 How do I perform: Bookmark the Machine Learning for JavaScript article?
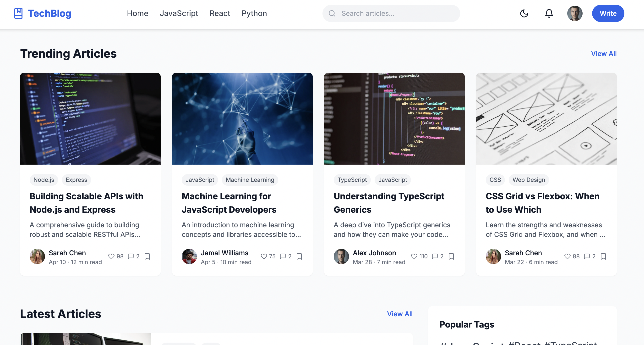point(299,256)
